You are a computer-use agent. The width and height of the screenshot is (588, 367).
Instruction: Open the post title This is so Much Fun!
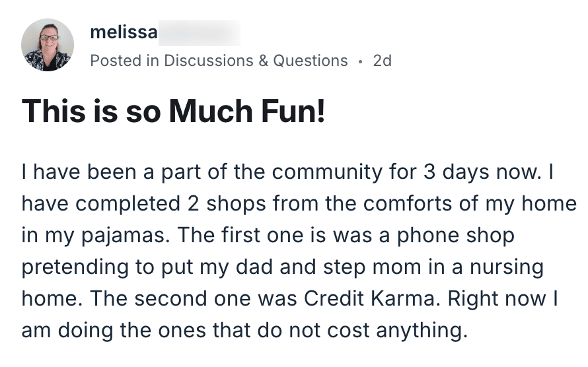pos(173,112)
